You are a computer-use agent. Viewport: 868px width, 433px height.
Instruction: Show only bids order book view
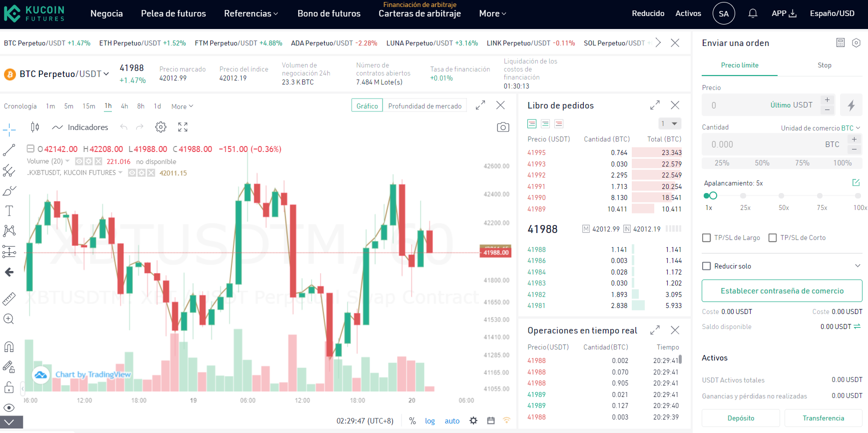click(x=545, y=123)
